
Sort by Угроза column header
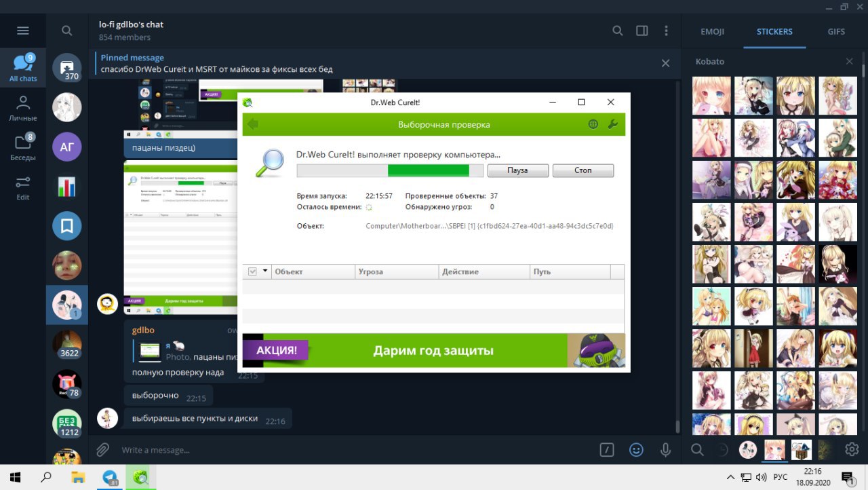397,271
